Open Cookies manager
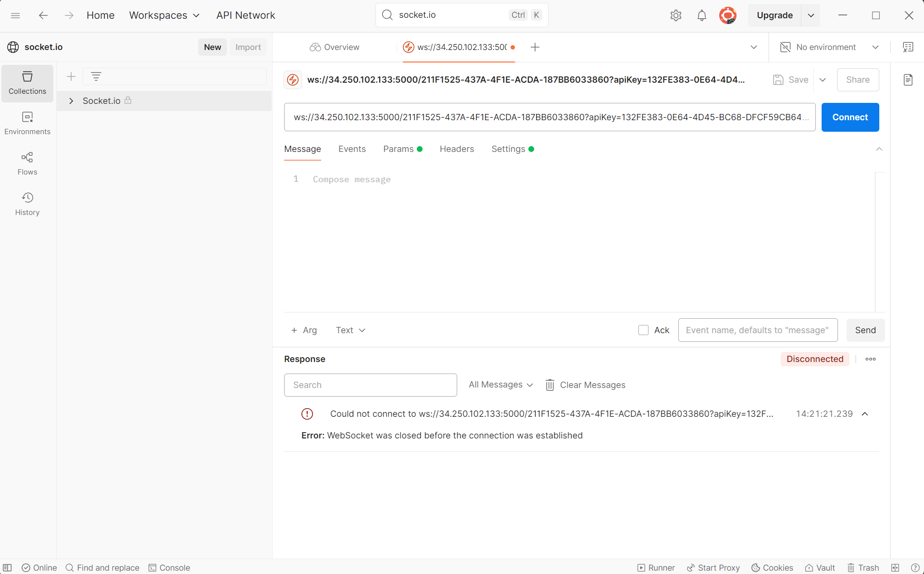The width and height of the screenshot is (924, 574). (772, 568)
